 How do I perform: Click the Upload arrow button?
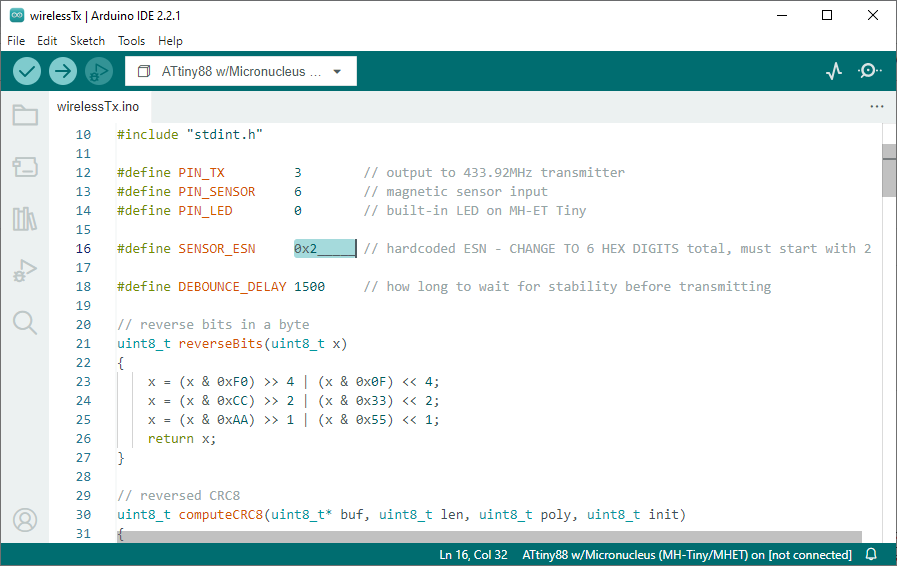(63, 72)
